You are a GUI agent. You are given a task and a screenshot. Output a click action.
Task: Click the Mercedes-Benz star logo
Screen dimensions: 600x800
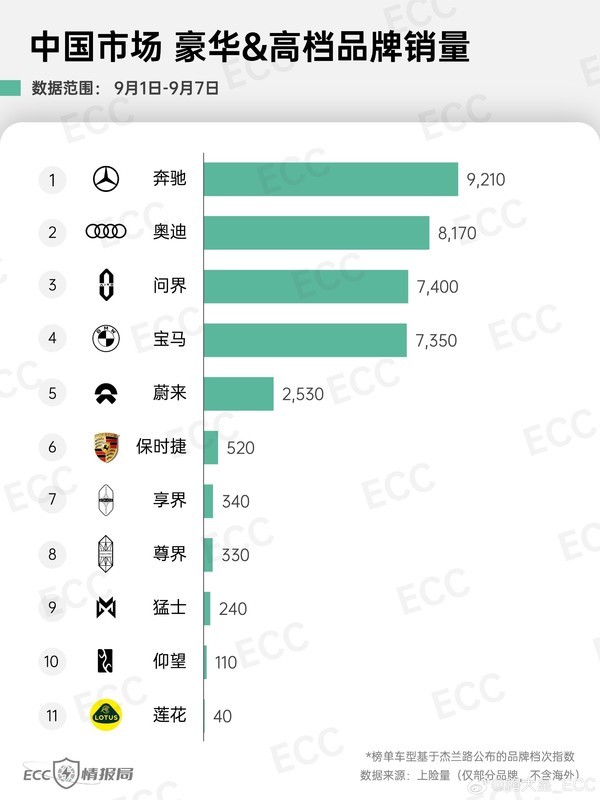[106, 180]
